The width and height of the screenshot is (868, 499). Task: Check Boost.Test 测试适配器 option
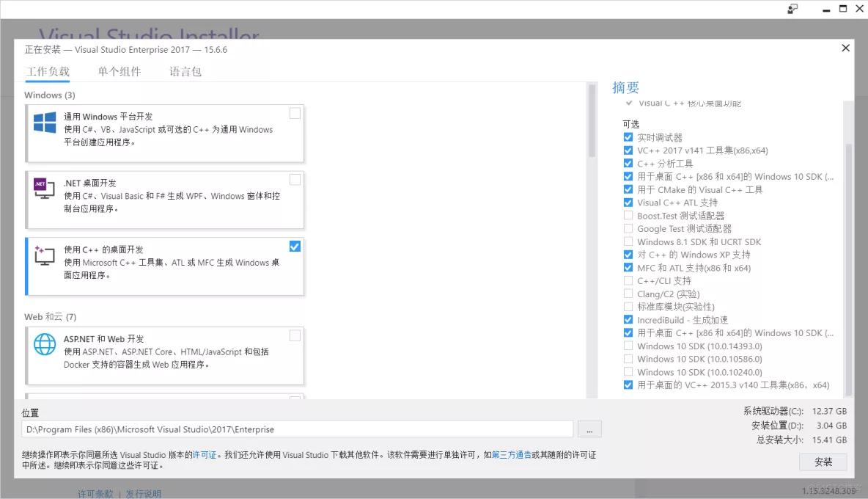click(x=628, y=216)
